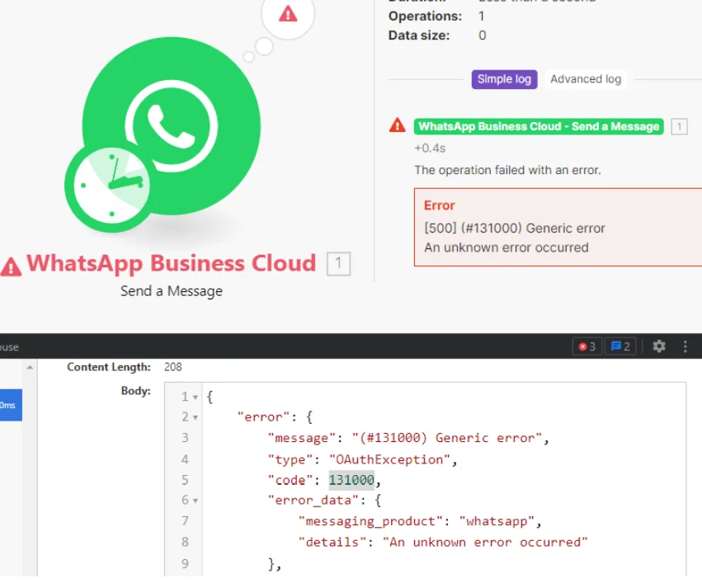Open the DevTools issues counter showing 2
The height and width of the screenshot is (588, 702).
[620, 346]
